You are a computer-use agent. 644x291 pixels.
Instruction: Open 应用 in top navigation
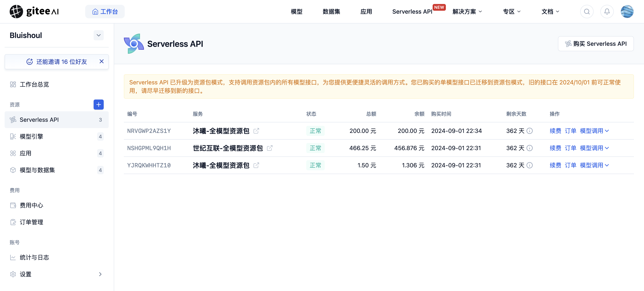coord(366,12)
